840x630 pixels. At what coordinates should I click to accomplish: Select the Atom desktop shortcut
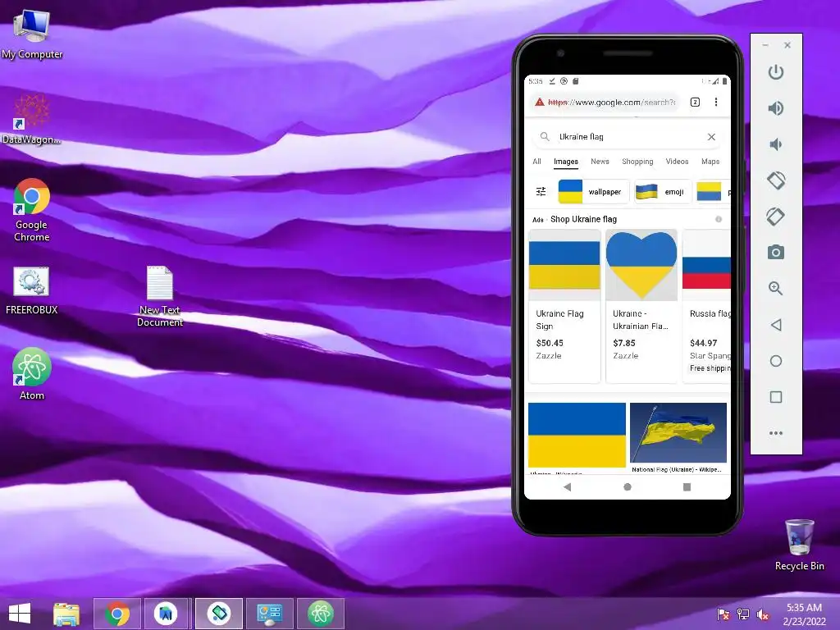click(32, 374)
